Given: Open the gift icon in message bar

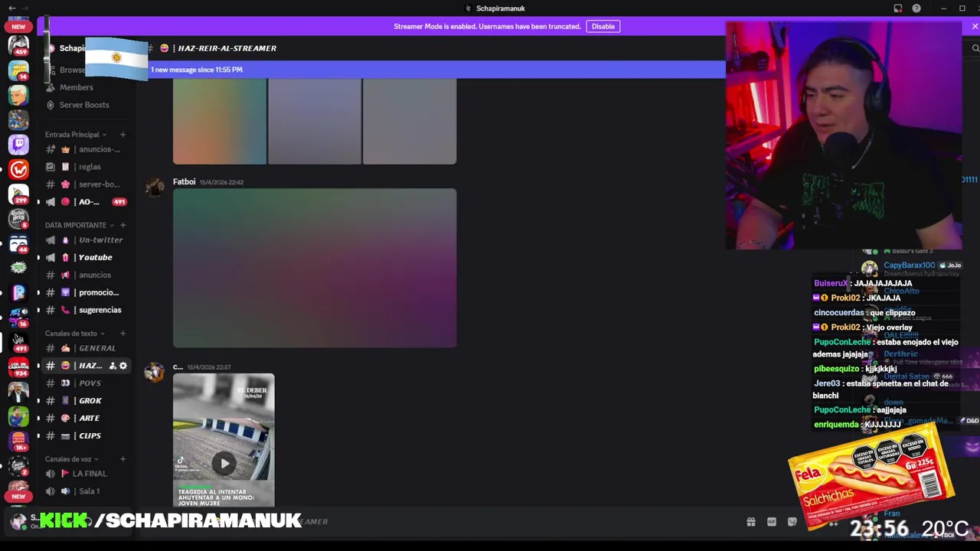Looking at the screenshot, I should click(751, 522).
